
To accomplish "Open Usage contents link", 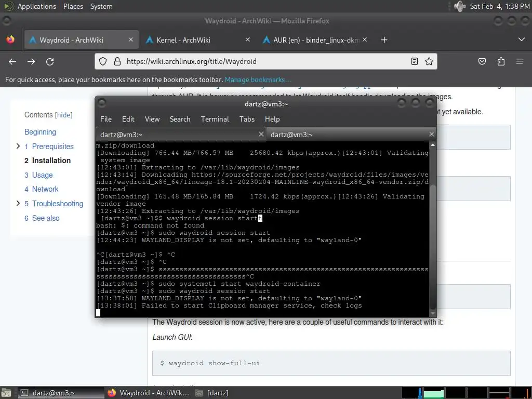I will (38, 175).
